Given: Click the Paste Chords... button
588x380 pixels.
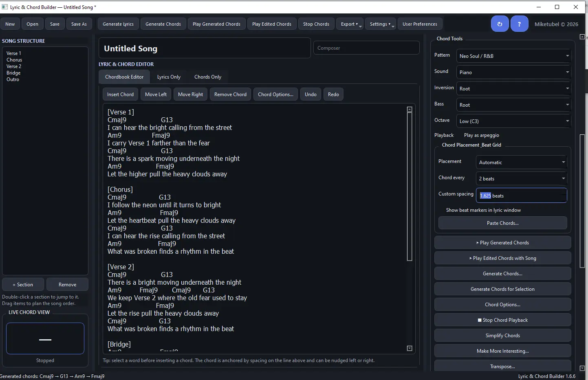Looking at the screenshot, I should 503,223.
